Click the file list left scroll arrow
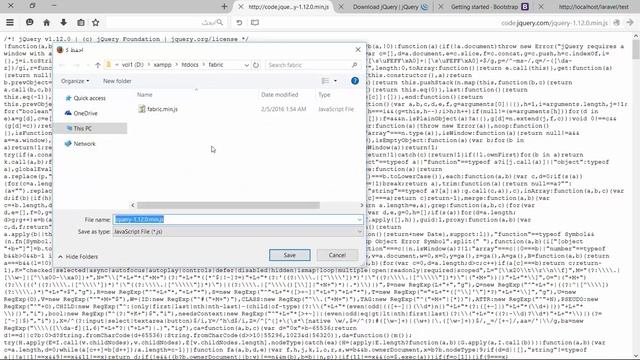This screenshot has width=640, height=360. pyautogui.click(x=133, y=205)
